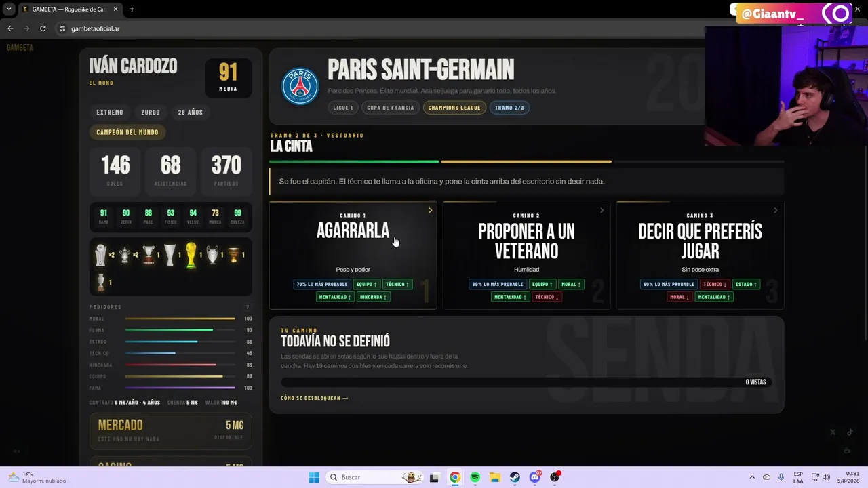Click the '99' CABEZA attribute
868x488 pixels.
pos(237,216)
